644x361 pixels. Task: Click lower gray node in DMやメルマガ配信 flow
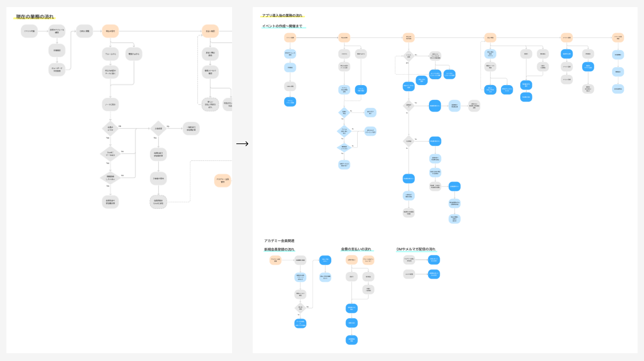tap(409, 274)
